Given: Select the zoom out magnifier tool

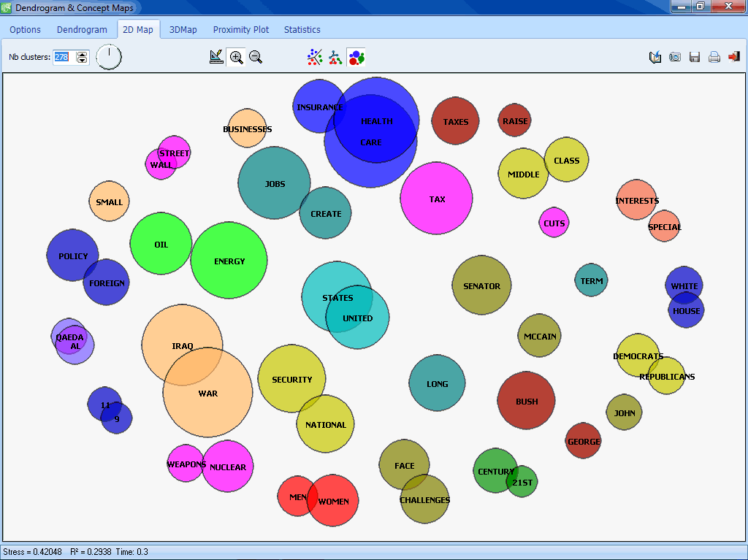Looking at the screenshot, I should (256, 57).
